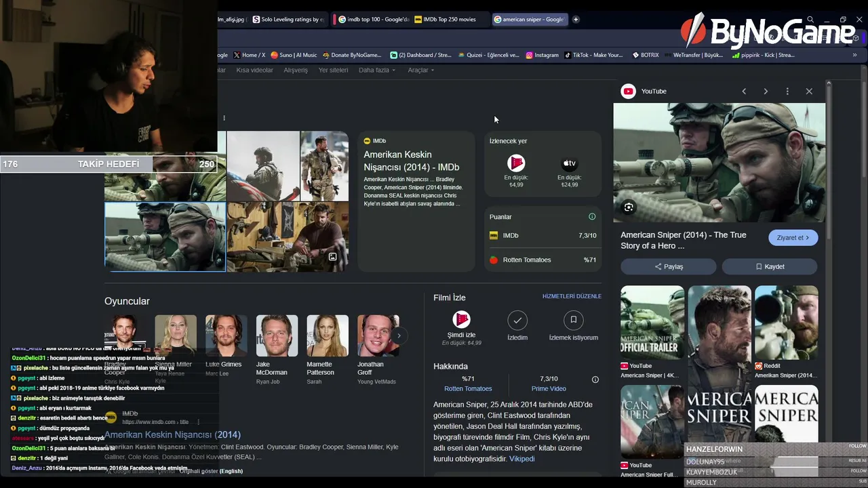Click the Kaydet save button
The width and height of the screenshot is (868, 488).
tap(770, 266)
